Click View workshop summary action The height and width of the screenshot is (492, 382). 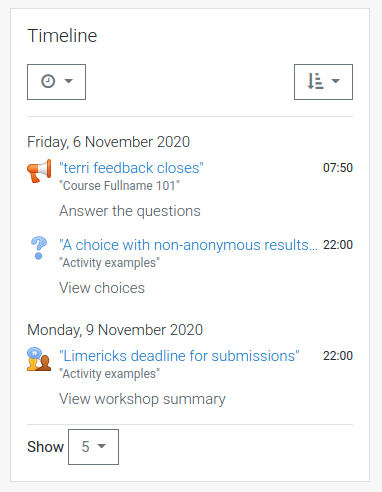point(142,399)
